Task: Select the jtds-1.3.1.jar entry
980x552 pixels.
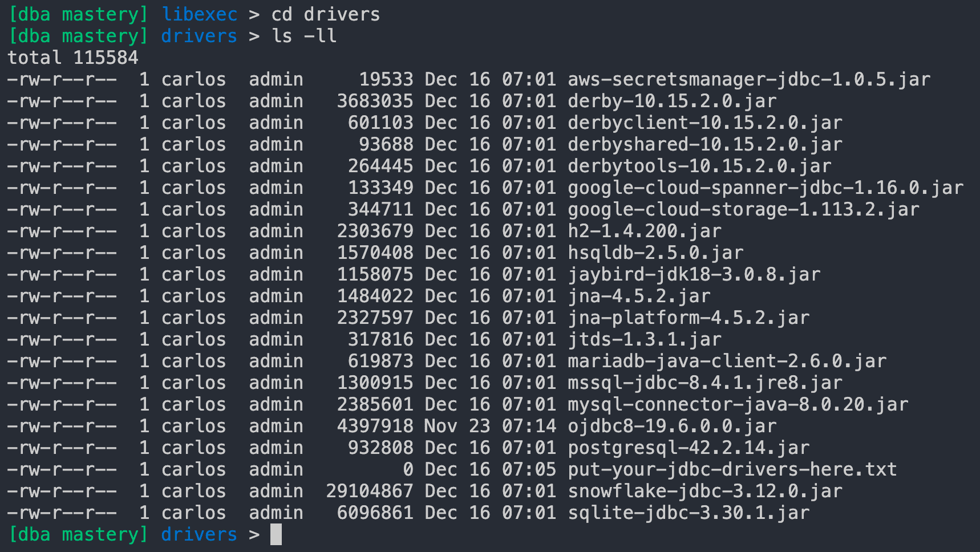Action: pos(643,339)
